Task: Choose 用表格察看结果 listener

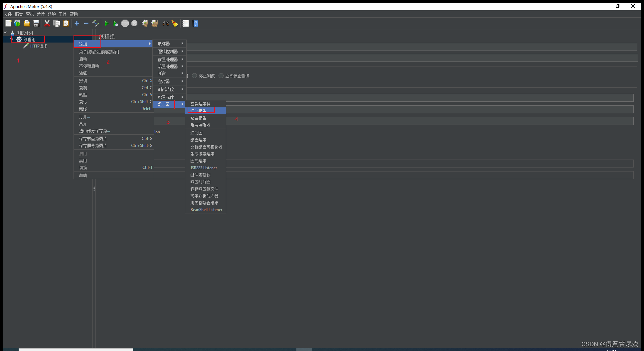Action: [x=206, y=203]
